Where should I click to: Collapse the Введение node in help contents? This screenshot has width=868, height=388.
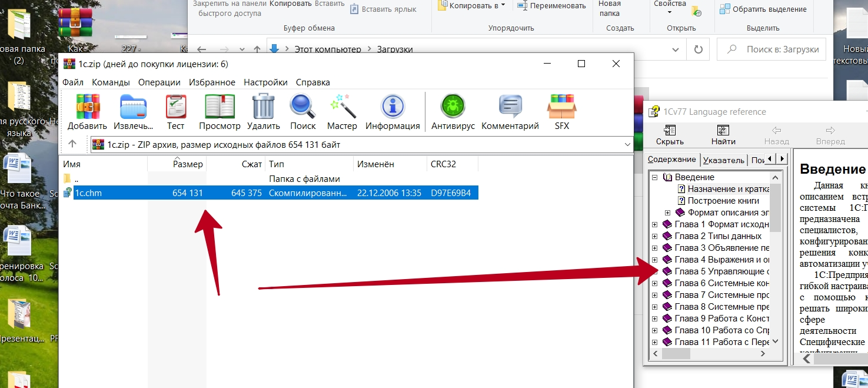click(654, 177)
